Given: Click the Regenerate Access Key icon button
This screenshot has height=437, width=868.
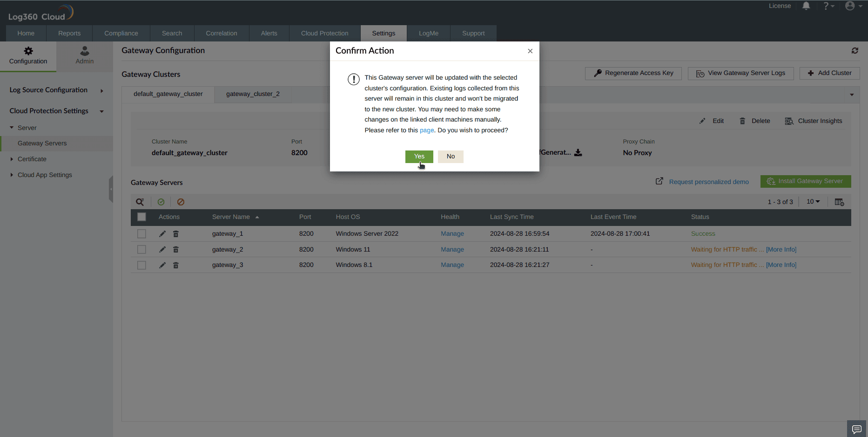Looking at the screenshot, I should 598,73.
